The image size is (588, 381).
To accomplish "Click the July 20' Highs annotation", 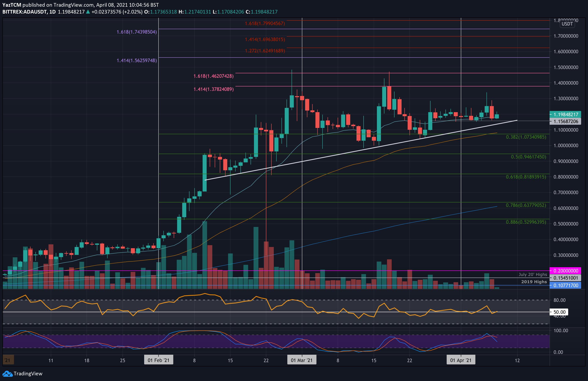I will (533, 274).
